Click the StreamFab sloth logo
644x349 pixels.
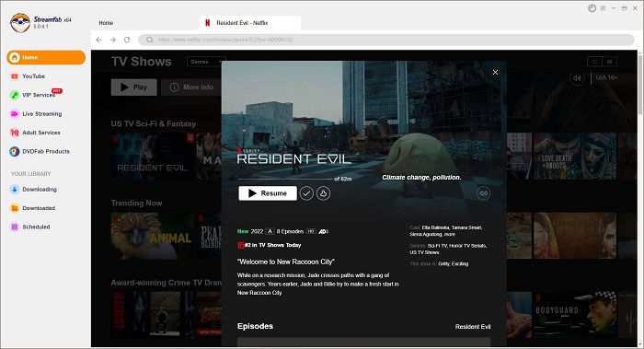pyautogui.click(x=20, y=23)
